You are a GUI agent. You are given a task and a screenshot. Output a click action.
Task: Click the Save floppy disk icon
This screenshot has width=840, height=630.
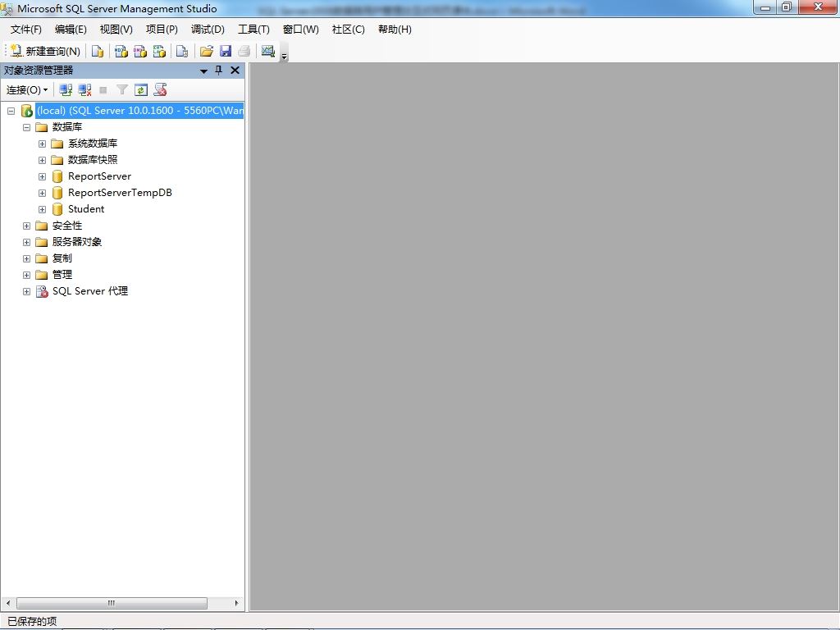click(226, 52)
